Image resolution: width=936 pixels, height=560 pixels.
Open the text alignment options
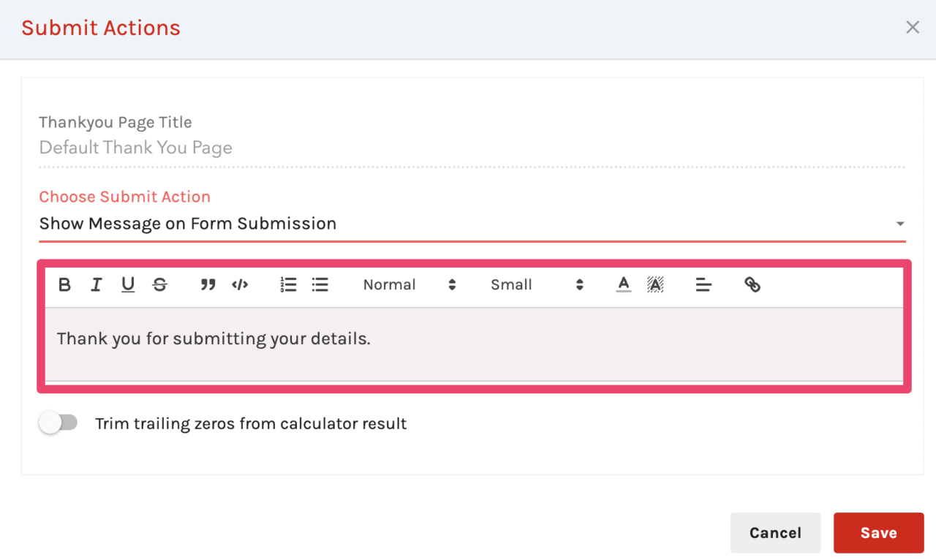click(703, 284)
